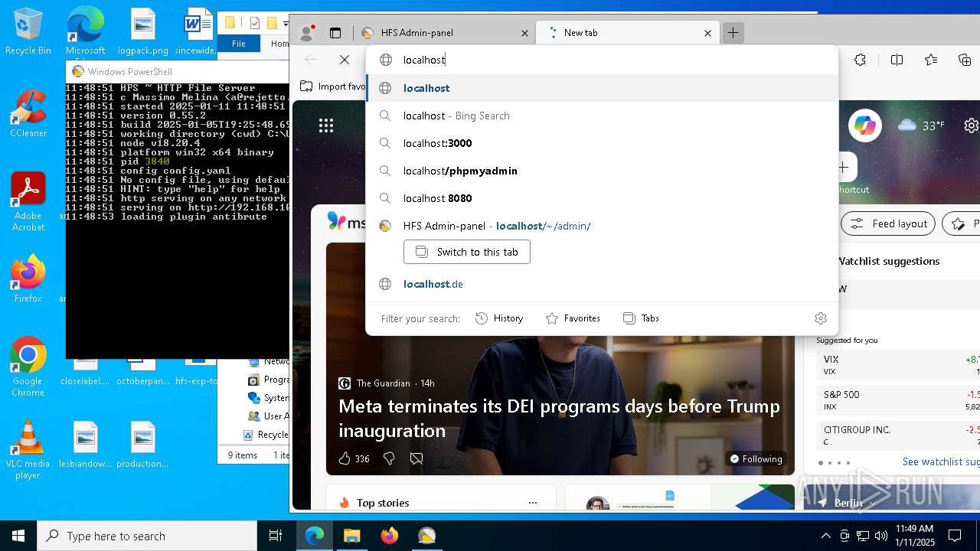Image resolution: width=980 pixels, height=551 pixels.
Task: Open Top stories more options menu
Action: tap(533, 503)
